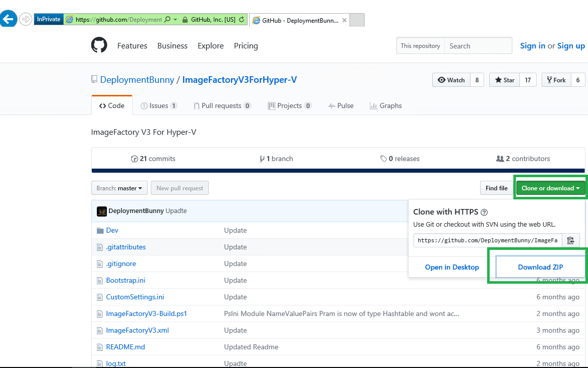Viewport: 588px width, 368px height.
Task: Click the DeploymentBunny avatar thumbnail
Action: [x=102, y=211]
